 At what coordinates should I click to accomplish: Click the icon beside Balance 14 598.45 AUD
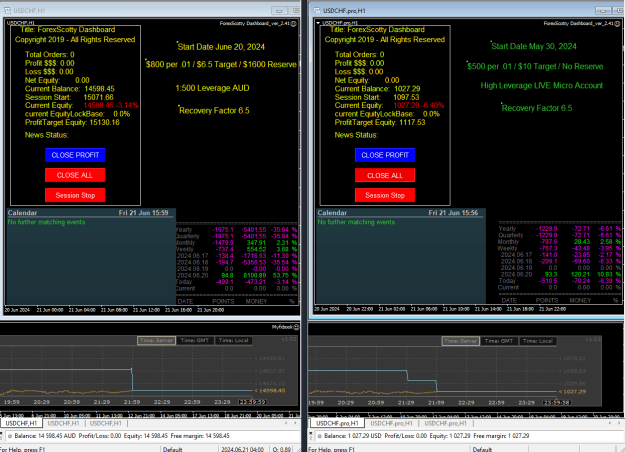point(10,436)
